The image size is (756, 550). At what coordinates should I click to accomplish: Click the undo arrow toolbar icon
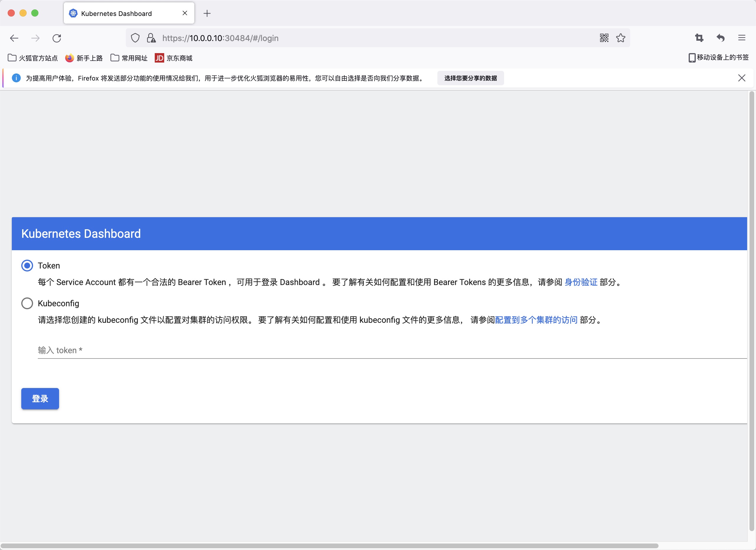point(721,38)
